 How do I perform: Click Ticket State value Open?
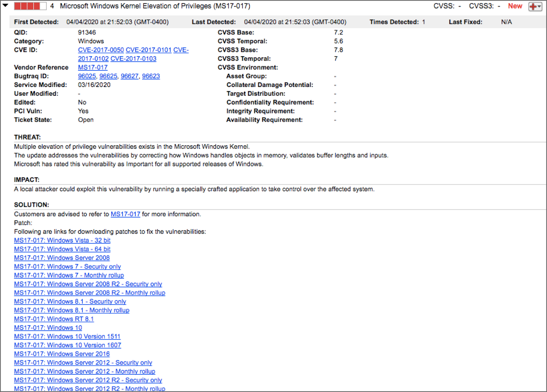coord(86,120)
